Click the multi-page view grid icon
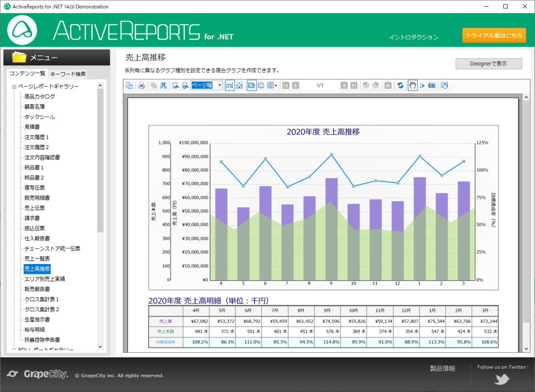The image size is (535, 392). 270,85
